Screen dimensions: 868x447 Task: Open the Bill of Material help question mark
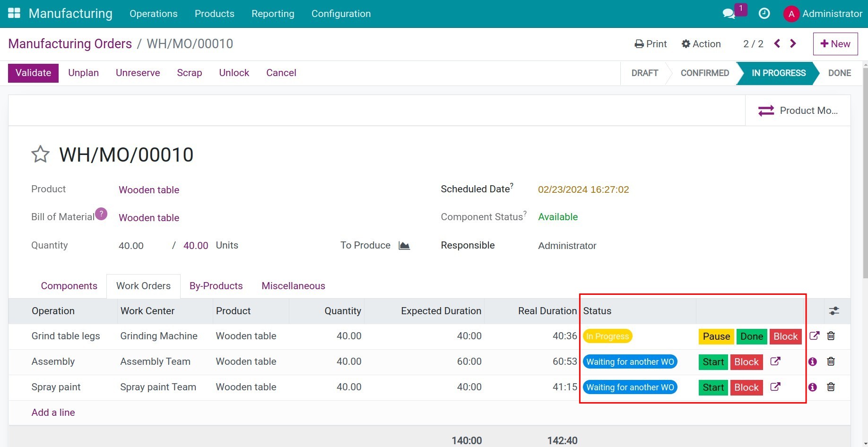click(x=101, y=214)
